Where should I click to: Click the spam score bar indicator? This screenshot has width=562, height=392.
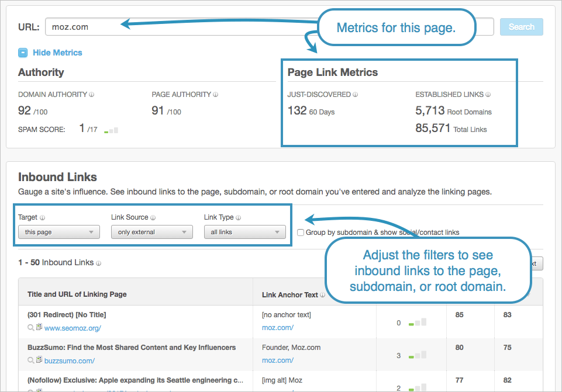(111, 130)
